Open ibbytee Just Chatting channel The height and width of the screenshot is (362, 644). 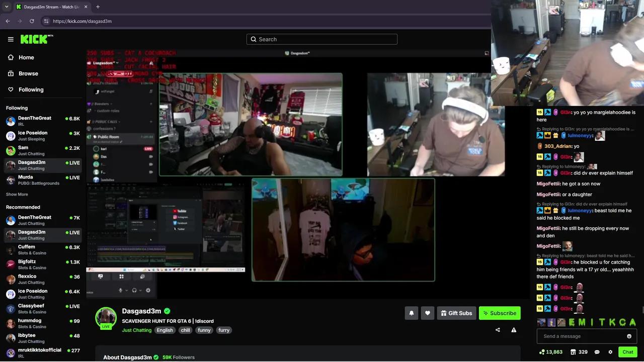pyautogui.click(x=43, y=338)
